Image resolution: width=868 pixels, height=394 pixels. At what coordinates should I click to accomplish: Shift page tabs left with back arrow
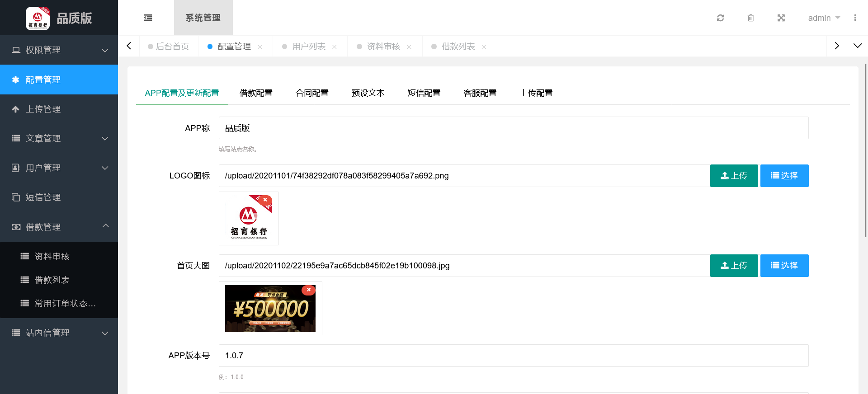click(129, 46)
